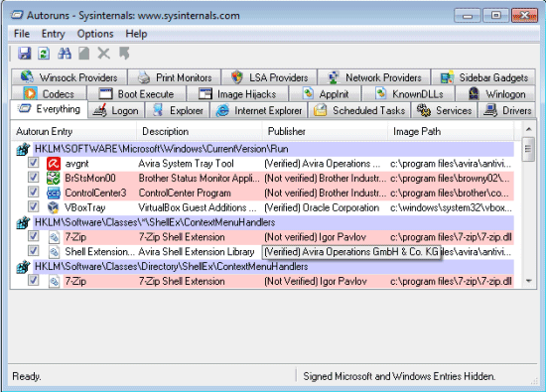This screenshot has width=546, height=392.
Task: Click the Refresh toolbar icon
Action: (44, 54)
